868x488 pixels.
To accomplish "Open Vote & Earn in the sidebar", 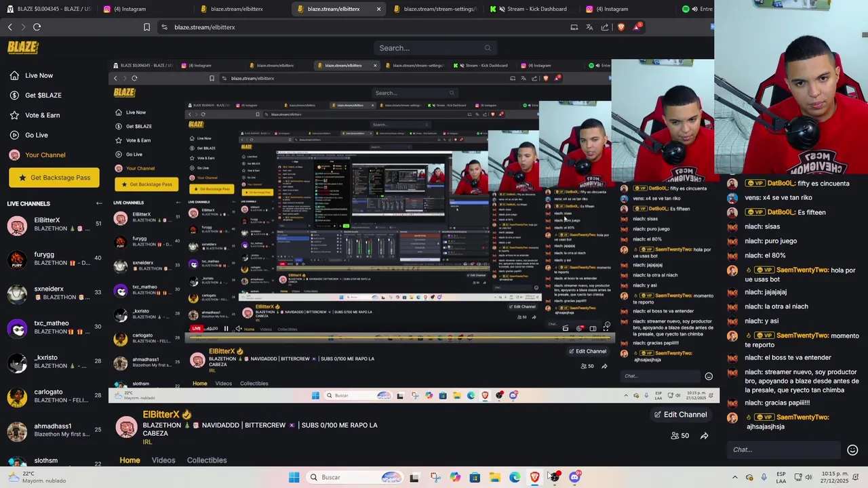I will tap(35, 115).
